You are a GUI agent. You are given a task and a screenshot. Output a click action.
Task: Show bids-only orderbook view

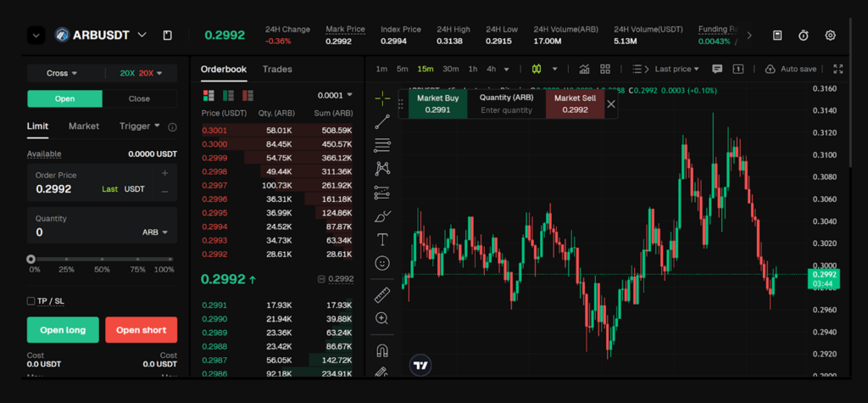click(x=228, y=95)
